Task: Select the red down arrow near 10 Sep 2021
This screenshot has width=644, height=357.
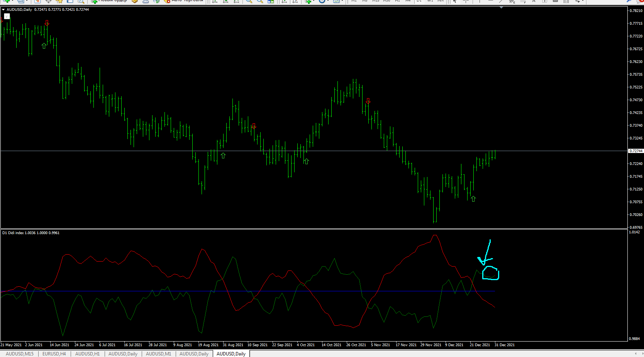Action: pyautogui.click(x=254, y=126)
